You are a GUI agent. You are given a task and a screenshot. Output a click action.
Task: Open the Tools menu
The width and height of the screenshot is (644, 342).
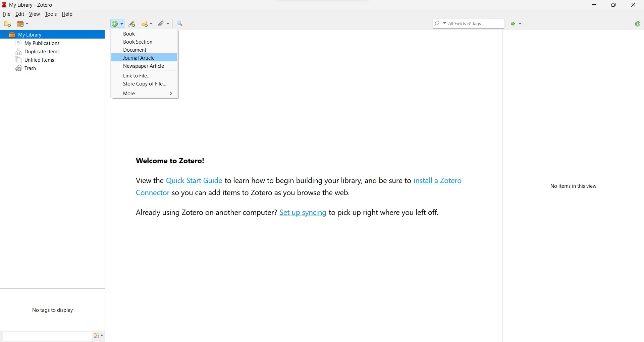coord(51,14)
